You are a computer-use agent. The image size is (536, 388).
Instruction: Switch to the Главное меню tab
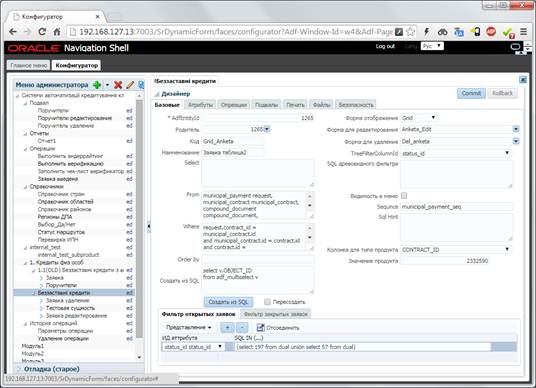click(x=28, y=65)
